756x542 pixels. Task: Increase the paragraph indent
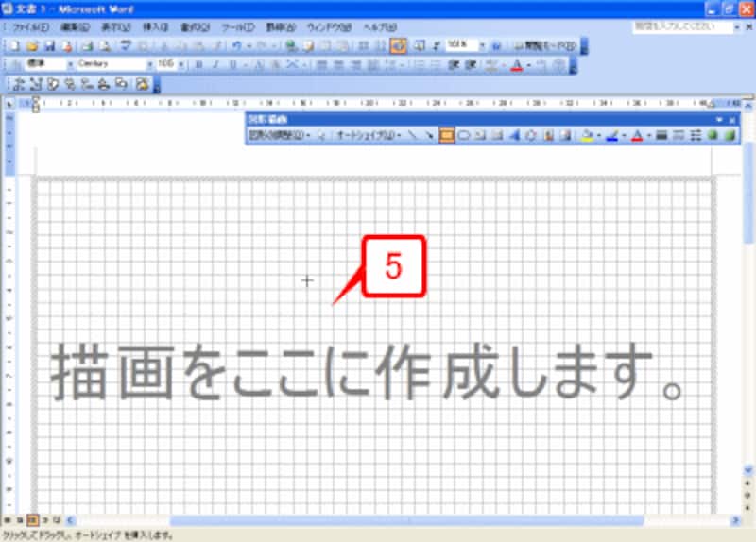pyautogui.click(x=471, y=64)
